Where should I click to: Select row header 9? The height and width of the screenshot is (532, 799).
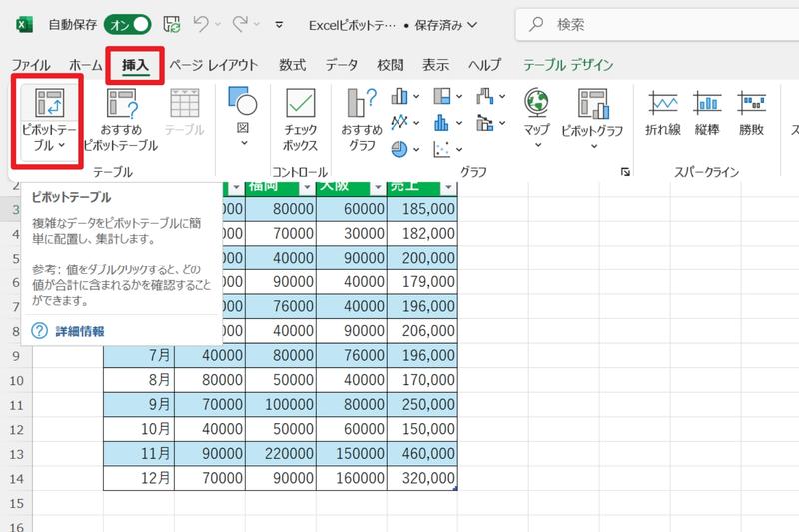click(x=16, y=356)
